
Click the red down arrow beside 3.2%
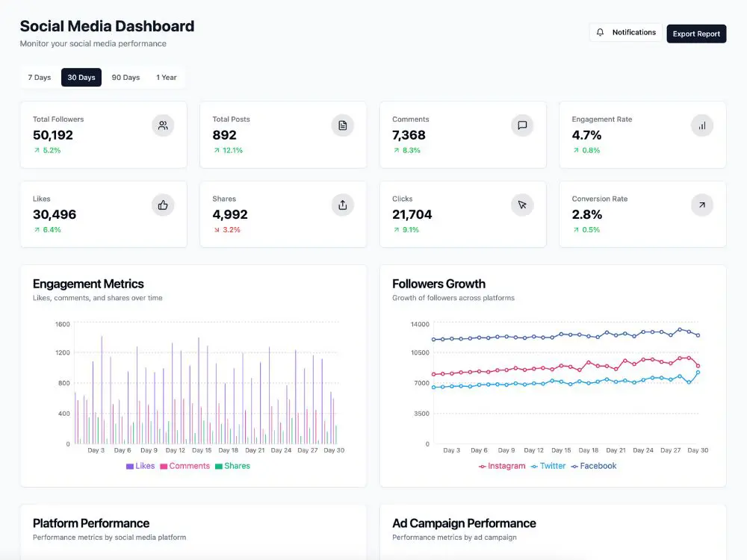pos(217,230)
